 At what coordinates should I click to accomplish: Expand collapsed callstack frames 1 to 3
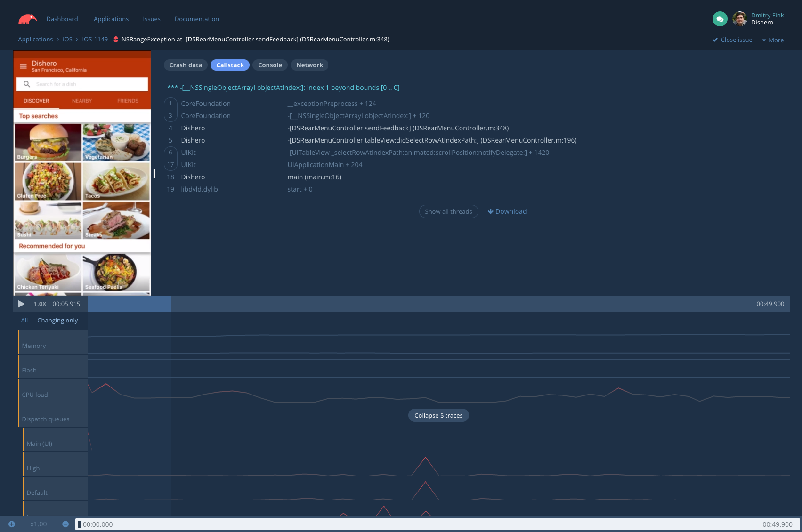tap(170, 110)
